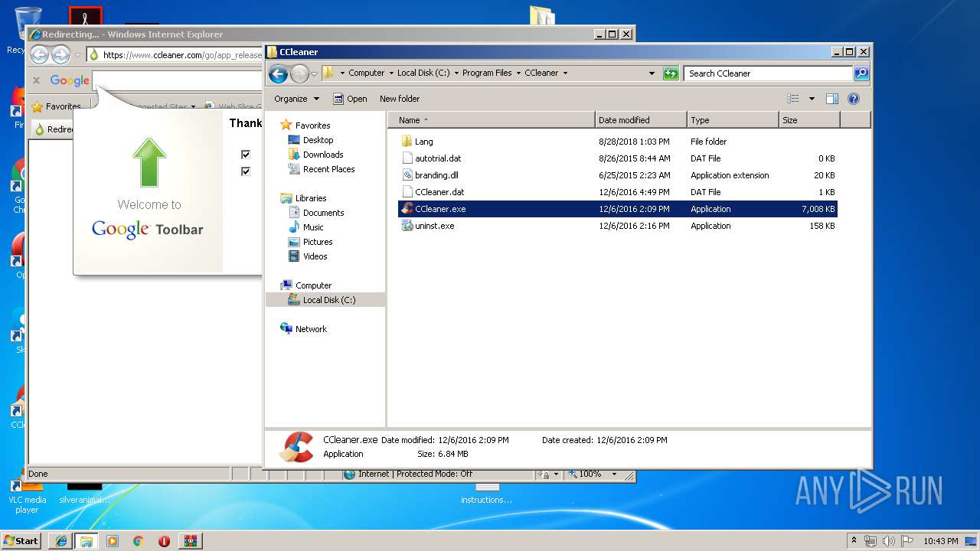Close the Google Toolbar with the X

point(36,80)
